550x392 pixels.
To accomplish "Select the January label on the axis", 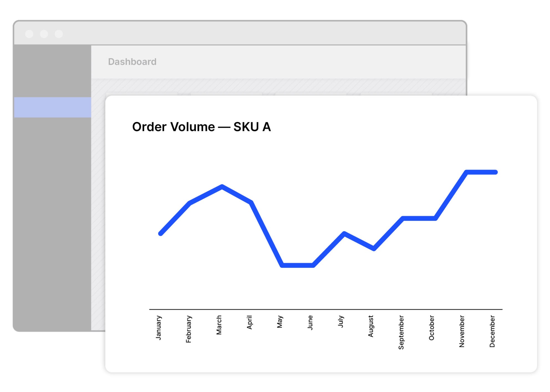I will 159,327.
